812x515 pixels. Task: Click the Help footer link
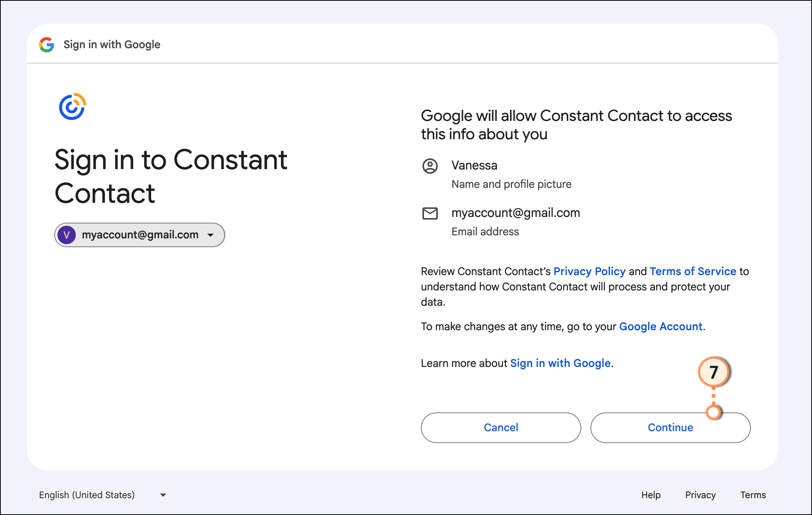(x=651, y=495)
